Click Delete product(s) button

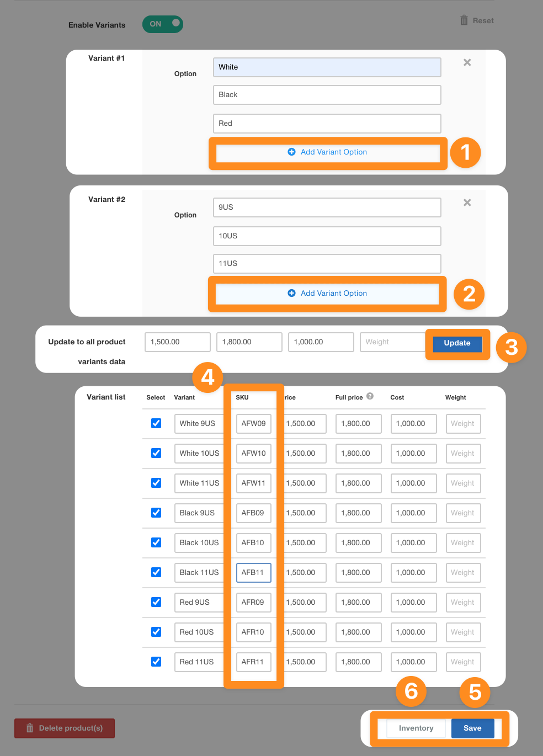(65, 728)
